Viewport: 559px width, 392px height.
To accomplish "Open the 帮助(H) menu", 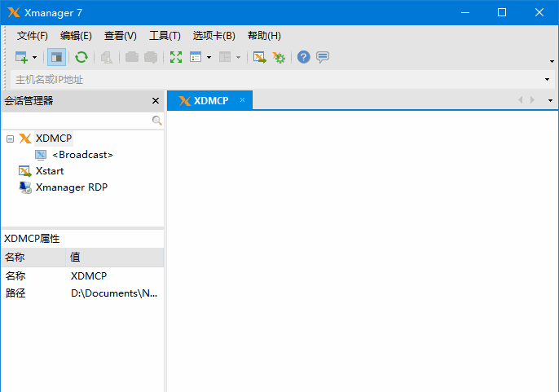I will tap(264, 36).
